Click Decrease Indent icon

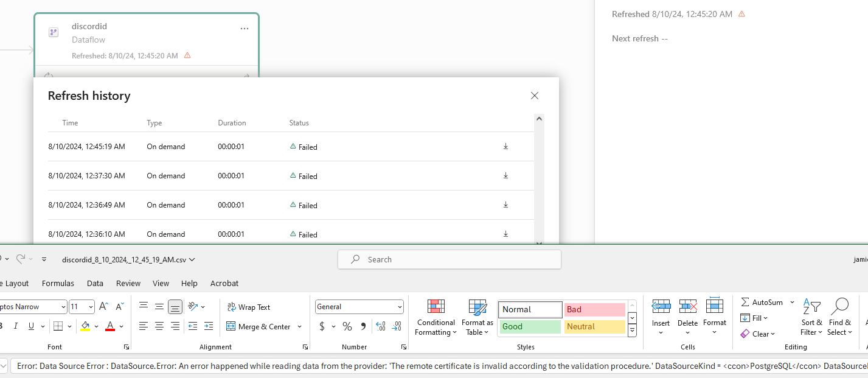point(193,326)
